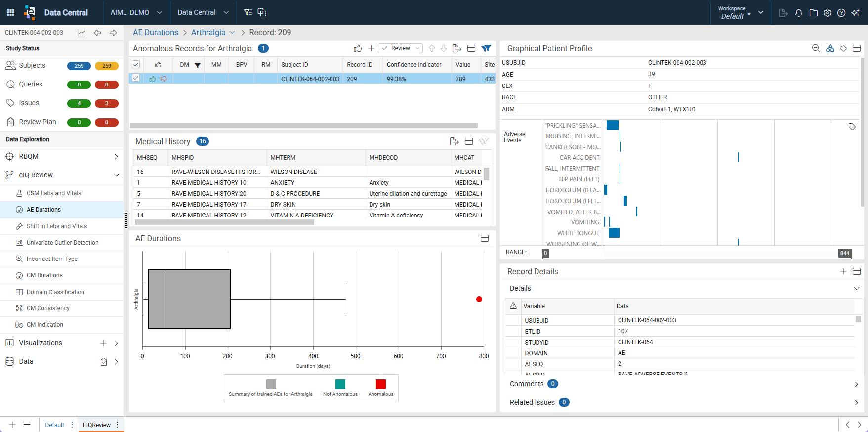Screen dimensions: 868x432
Task: Click the export icon in Medical History panel
Action: coord(455,141)
